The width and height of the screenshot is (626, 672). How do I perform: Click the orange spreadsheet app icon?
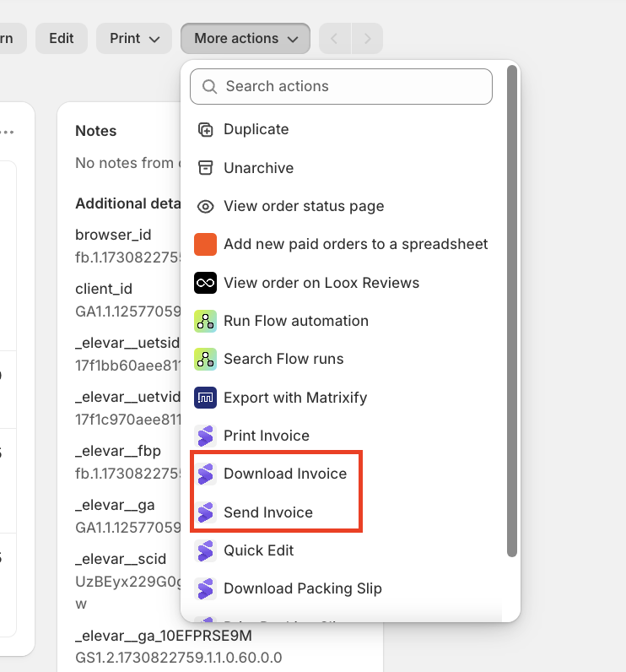click(x=205, y=245)
